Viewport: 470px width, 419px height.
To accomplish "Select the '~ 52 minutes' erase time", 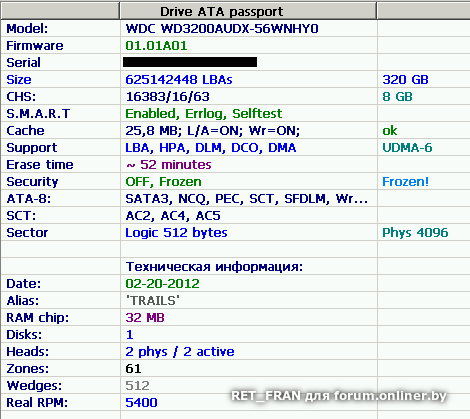I will [169, 165].
